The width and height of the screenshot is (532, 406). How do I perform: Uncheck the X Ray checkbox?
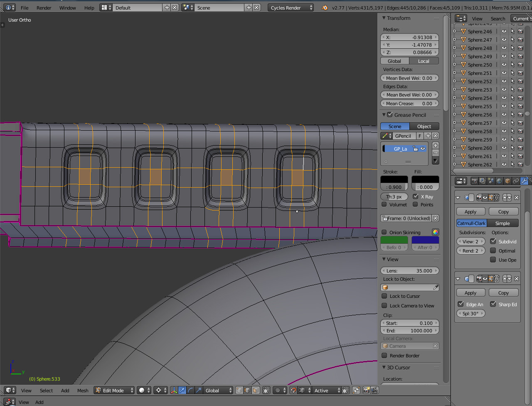[416, 196]
